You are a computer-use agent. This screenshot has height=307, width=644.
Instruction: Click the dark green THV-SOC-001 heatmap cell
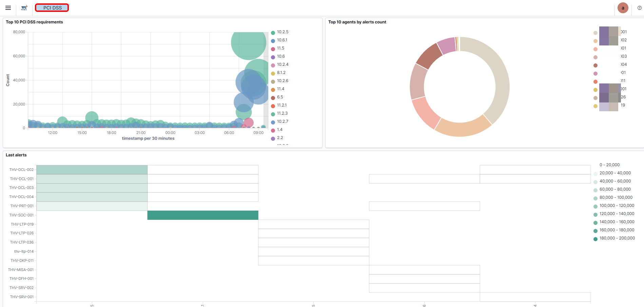point(203,215)
